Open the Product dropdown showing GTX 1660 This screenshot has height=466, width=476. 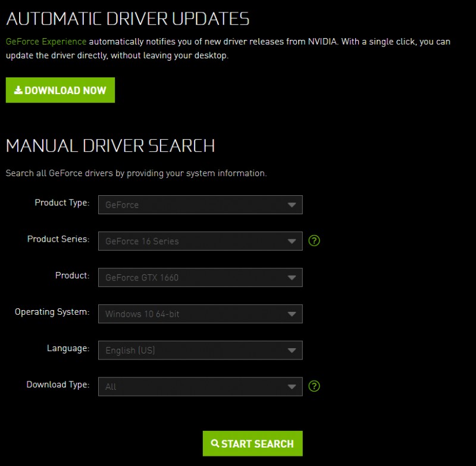point(201,277)
